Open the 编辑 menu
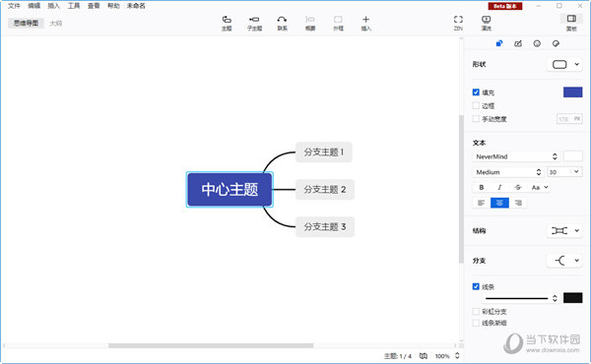This screenshot has width=591, height=364. (x=33, y=6)
